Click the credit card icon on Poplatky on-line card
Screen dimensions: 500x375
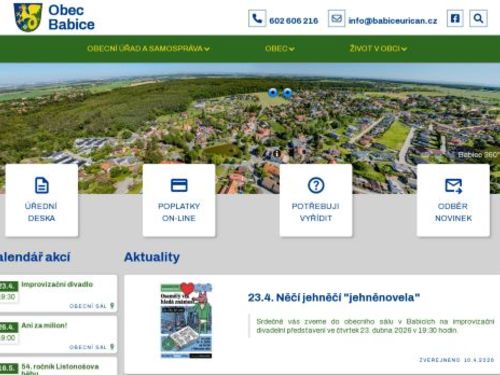pos(179,185)
